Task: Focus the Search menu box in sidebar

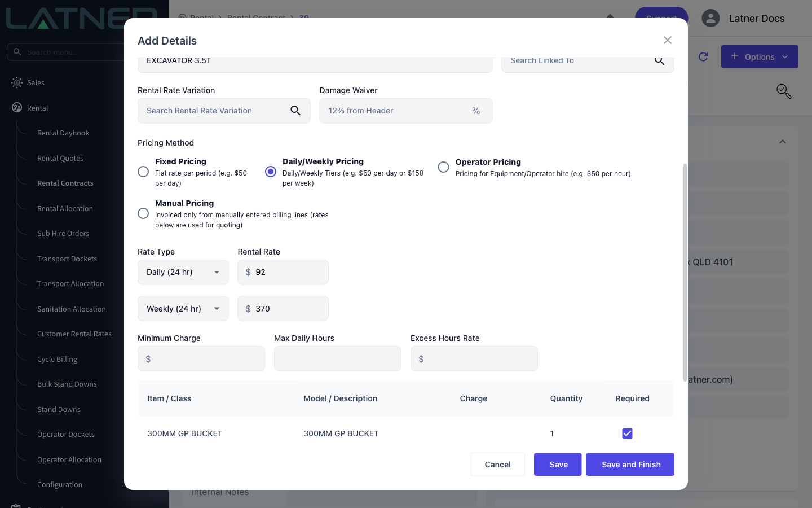Action: [65, 52]
